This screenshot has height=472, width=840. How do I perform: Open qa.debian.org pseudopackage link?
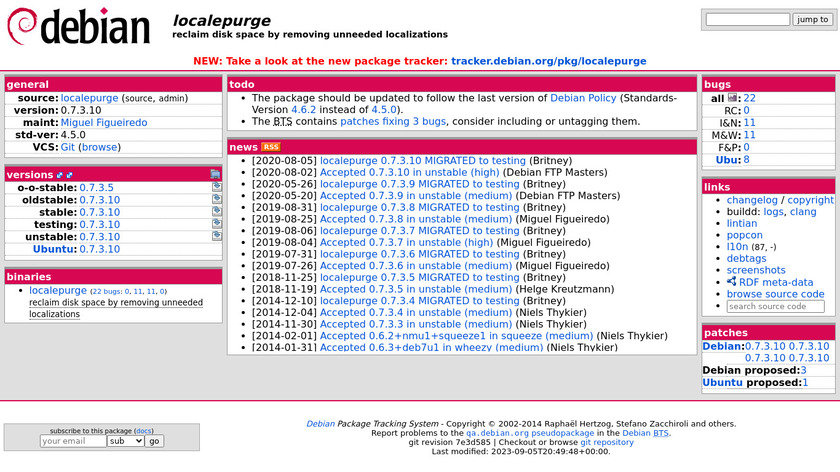530,433
